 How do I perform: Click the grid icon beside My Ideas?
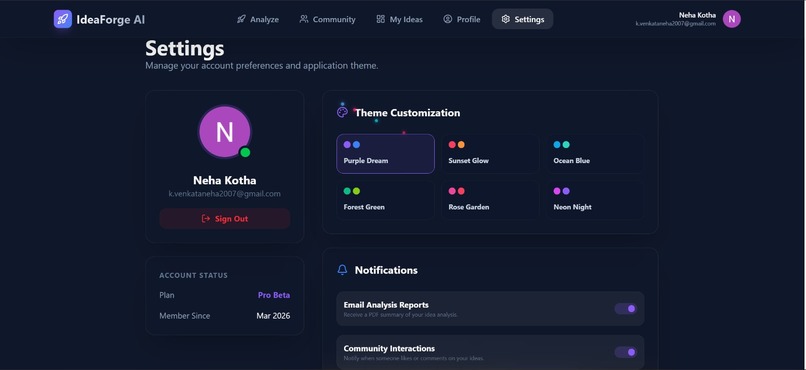(380, 19)
